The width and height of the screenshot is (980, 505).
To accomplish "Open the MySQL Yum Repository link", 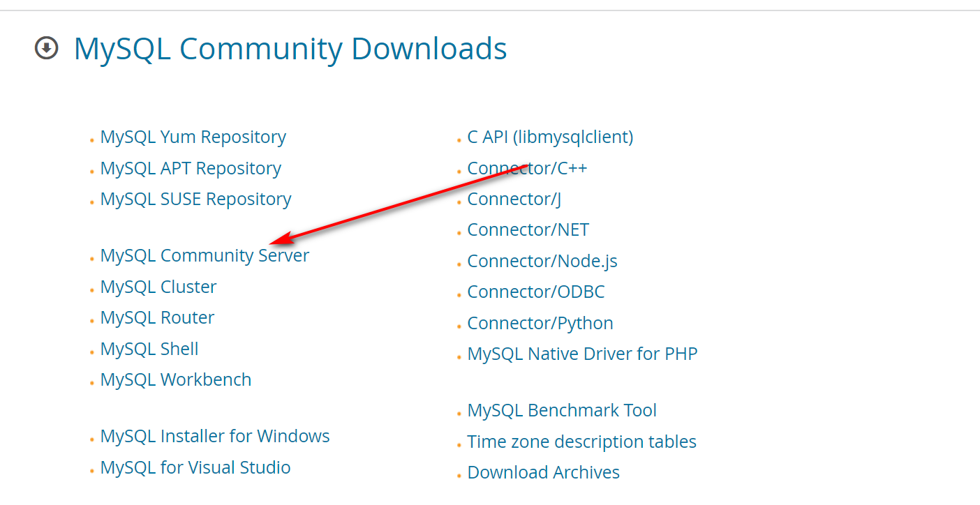I will pos(193,137).
